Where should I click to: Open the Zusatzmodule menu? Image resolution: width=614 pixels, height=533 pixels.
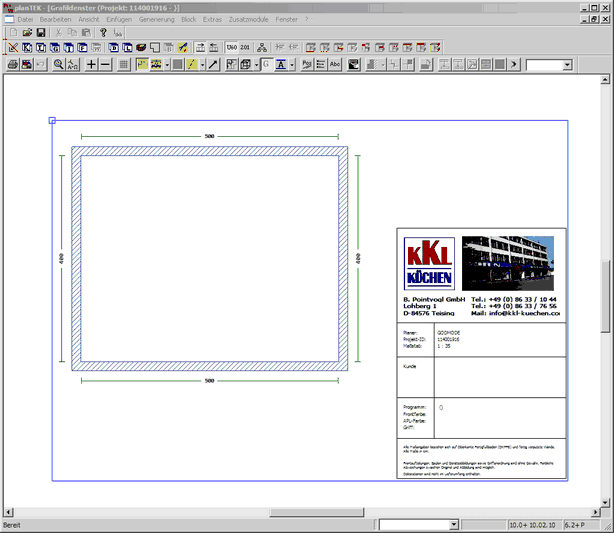point(248,19)
